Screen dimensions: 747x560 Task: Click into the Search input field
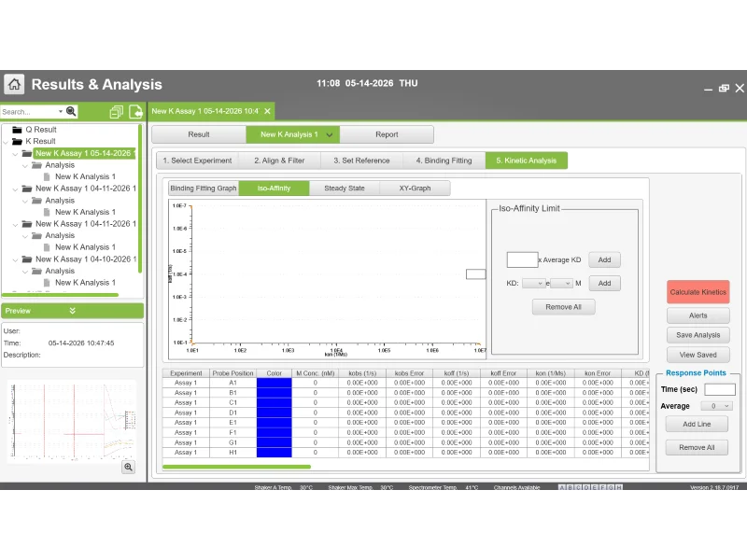pos(29,111)
